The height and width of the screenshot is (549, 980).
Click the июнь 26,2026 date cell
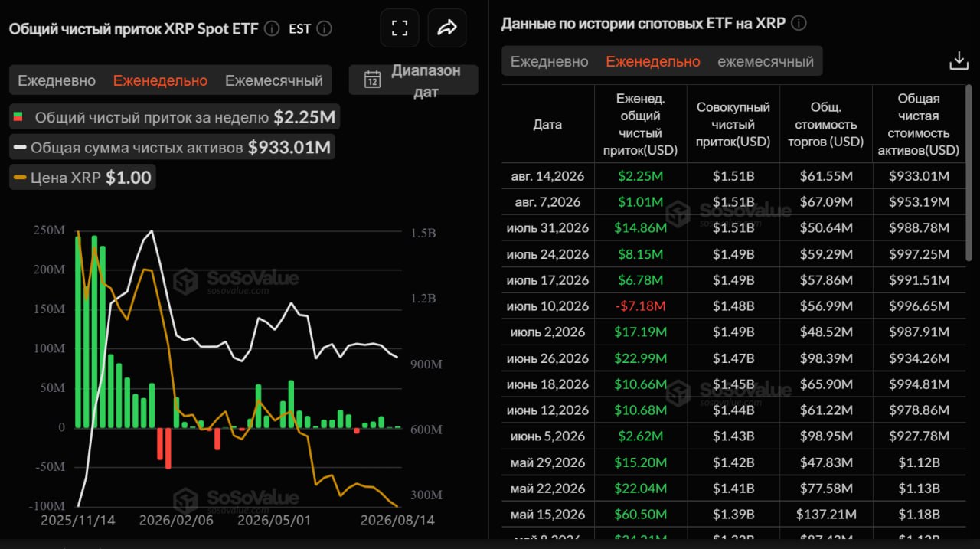547,358
